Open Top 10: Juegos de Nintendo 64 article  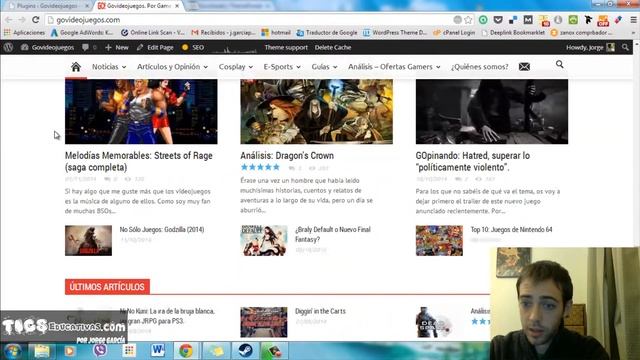coord(511,229)
